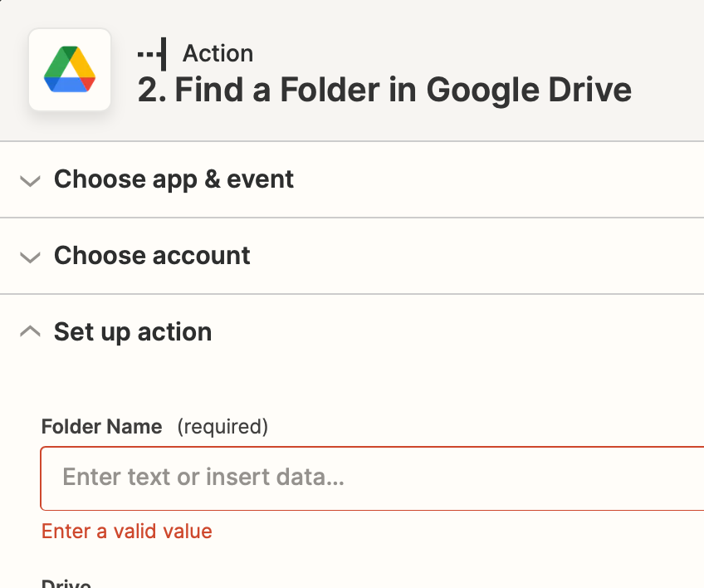The height and width of the screenshot is (588, 704).
Task: Click the "Set up action" heading text
Action: coord(133,332)
